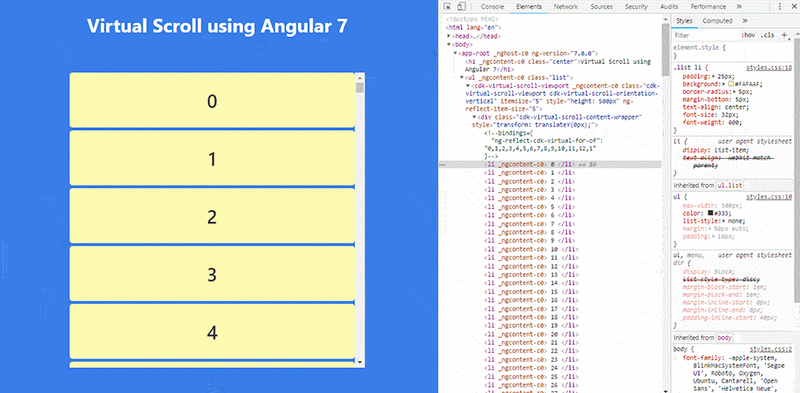800x393 pixels.
Task: Toggle the :hov element state button
Action: click(x=748, y=35)
